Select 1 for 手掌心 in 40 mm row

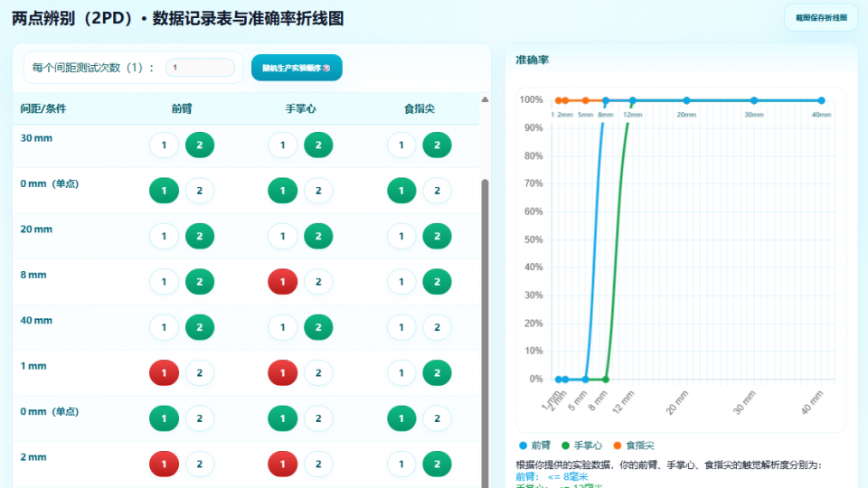pyautogui.click(x=283, y=327)
